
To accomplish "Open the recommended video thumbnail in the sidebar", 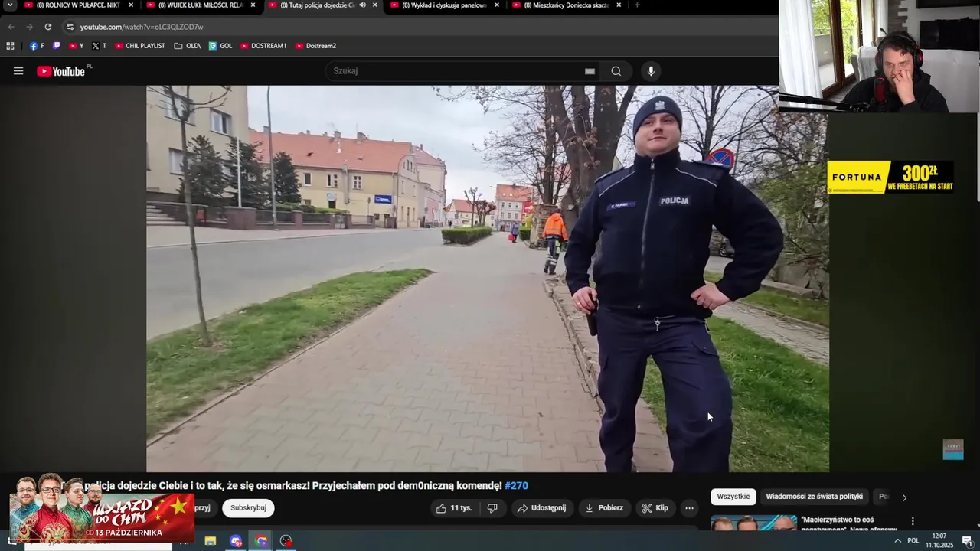I will point(754,523).
